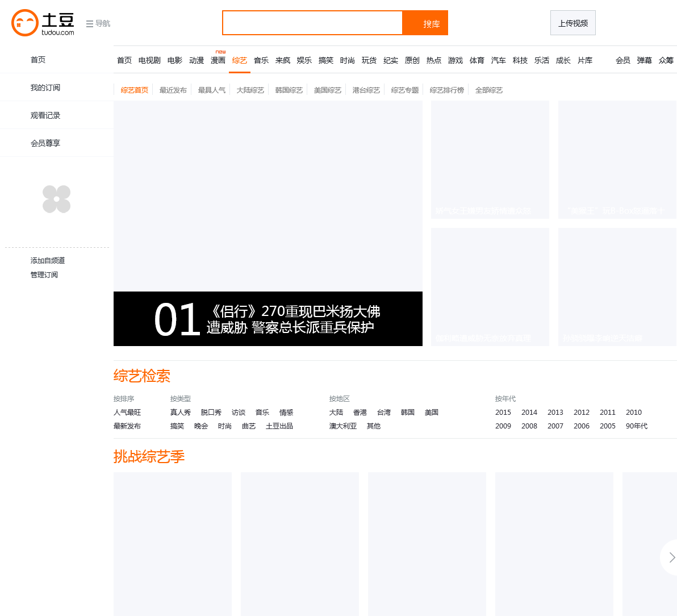Filter by year 2015
The width and height of the screenshot is (677, 616).
503,413
